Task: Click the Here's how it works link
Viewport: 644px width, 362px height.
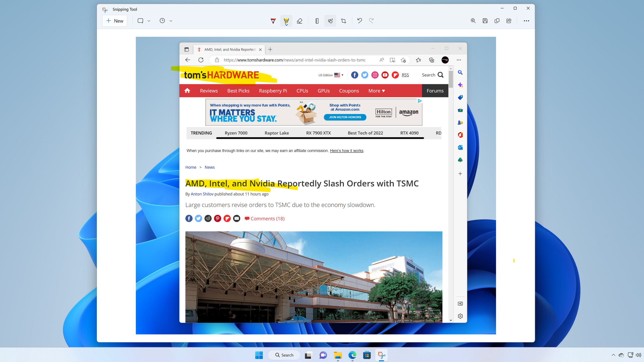Action: tap(346, 151)
